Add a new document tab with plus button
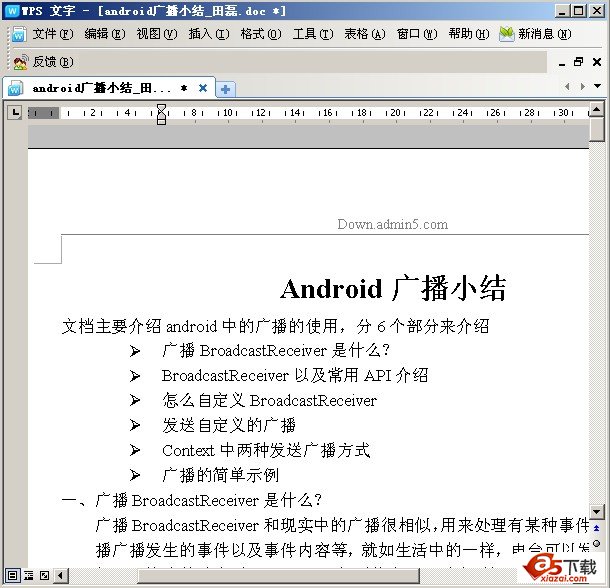This screenshot has height=588, width=610. coord(225,90)
